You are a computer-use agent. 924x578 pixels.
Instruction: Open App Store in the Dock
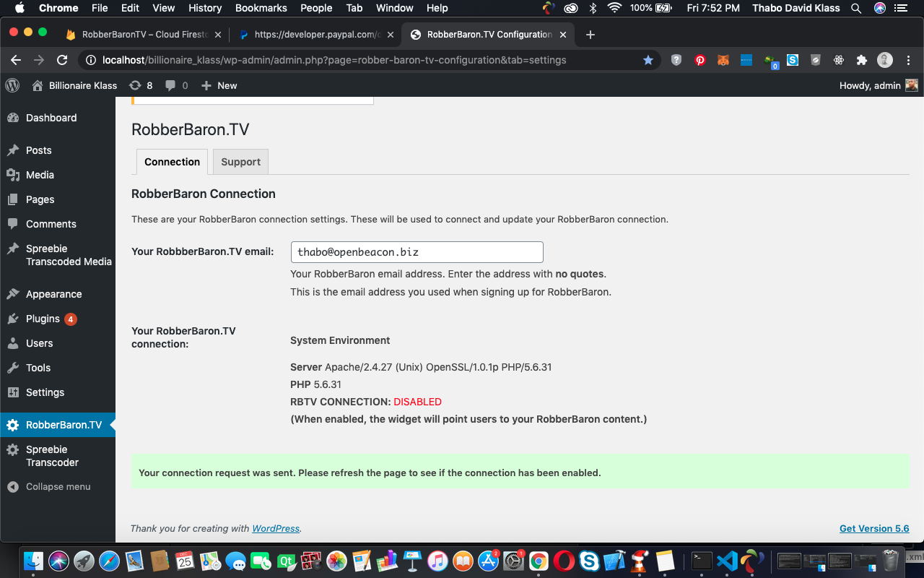coord(488,561)
